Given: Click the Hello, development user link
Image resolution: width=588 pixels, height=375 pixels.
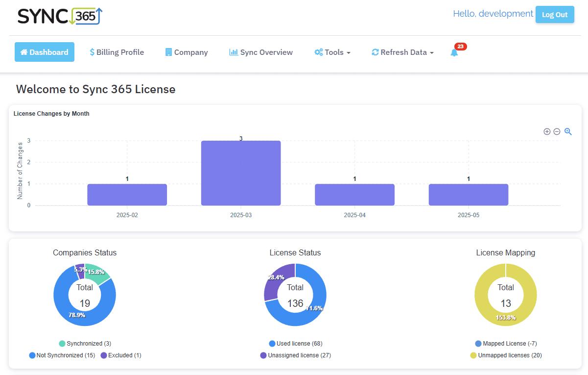Looking at the screenshot, I should click(x=493, y=14).
